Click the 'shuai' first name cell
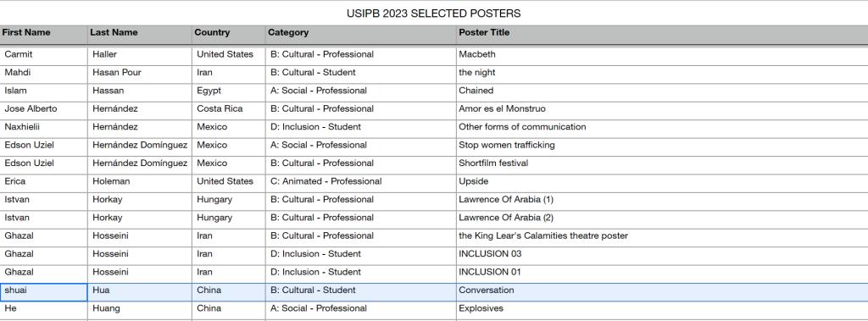 (x=44, y=292)
